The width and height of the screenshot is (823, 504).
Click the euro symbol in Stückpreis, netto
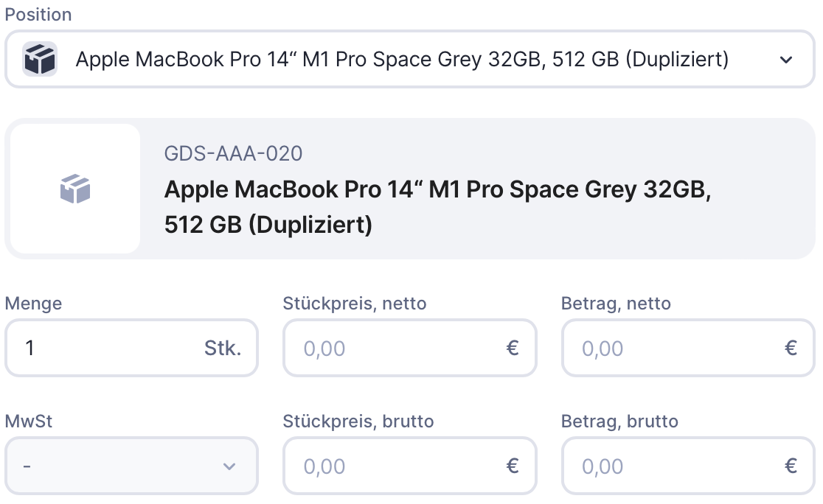click(513, 348)
